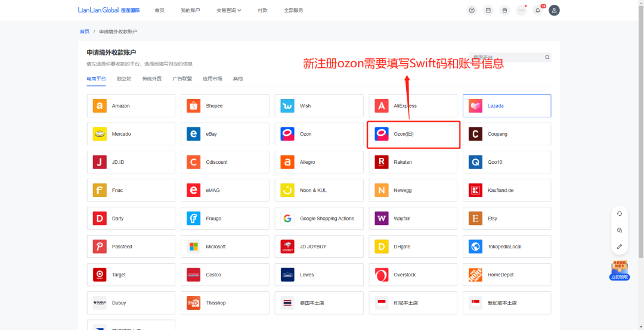This screenshot has width=644, height=330.
Task: Choose the TokopediaLocal platform card
Action: click(507, 247)
